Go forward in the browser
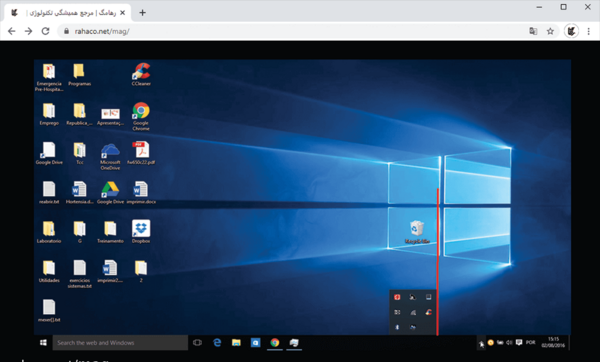This screenshot has height=362, width=600. click(x=28, y=31)
